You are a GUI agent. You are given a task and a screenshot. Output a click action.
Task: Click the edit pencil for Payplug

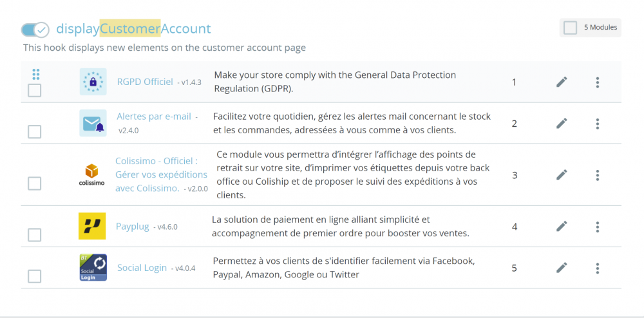(x=562, y=226)
